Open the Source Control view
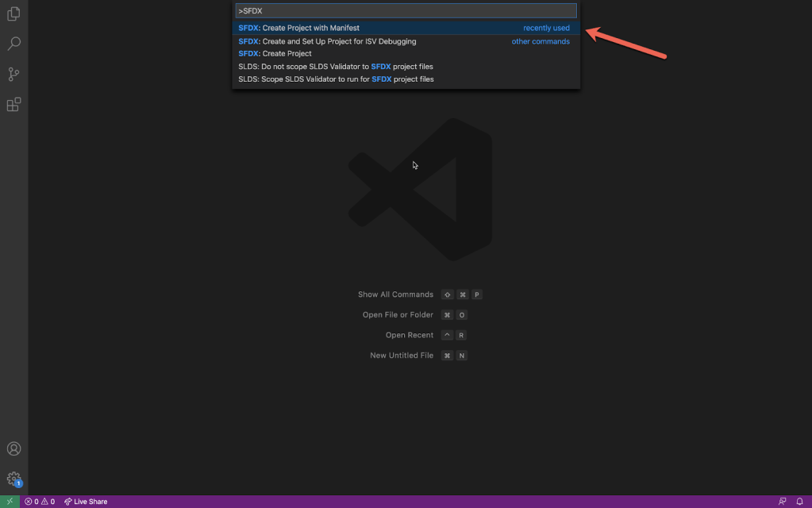 [13, 75]
